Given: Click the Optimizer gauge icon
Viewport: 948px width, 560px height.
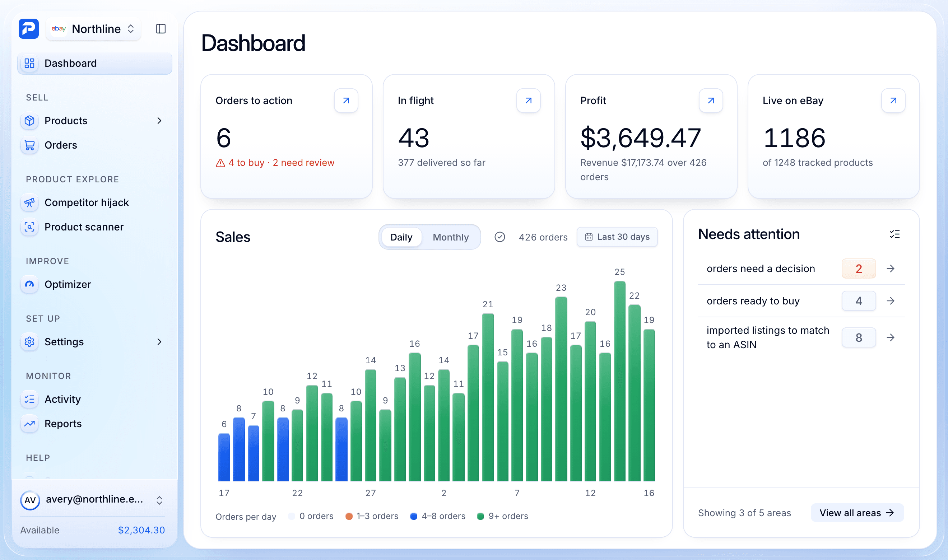Looking at the screenshot, I should (29, 284).
